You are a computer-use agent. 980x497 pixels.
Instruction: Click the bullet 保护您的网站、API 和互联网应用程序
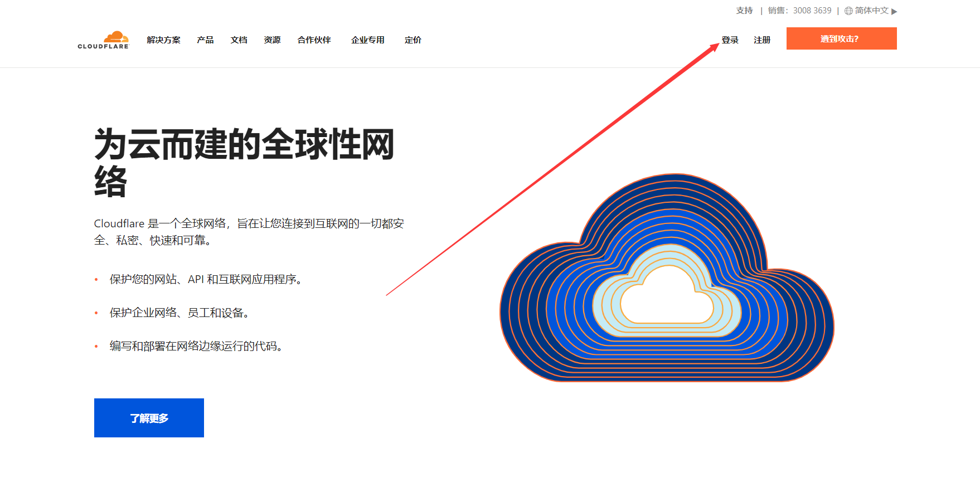pyautogui.click(x=206, y=279)
